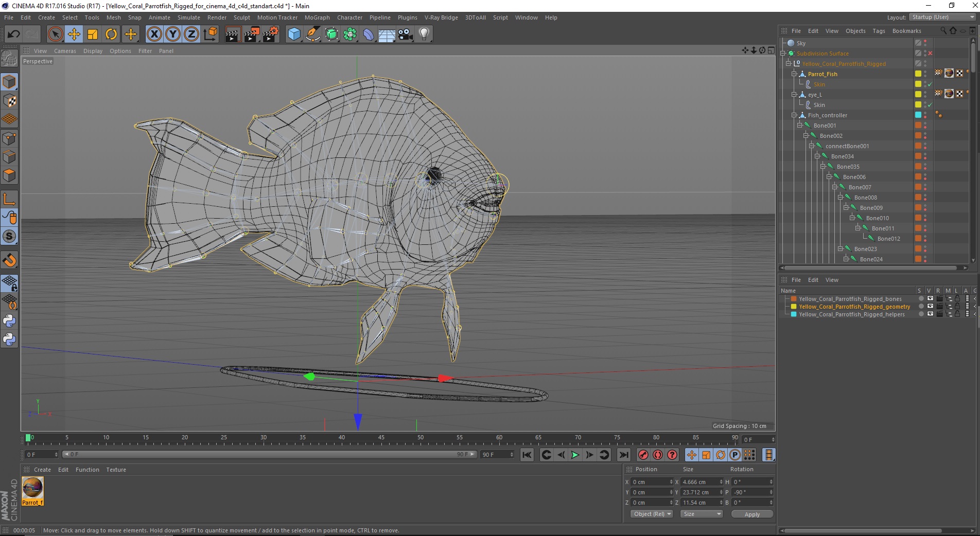
Task: Open the Mesh menu
Action: click(113, 17)
